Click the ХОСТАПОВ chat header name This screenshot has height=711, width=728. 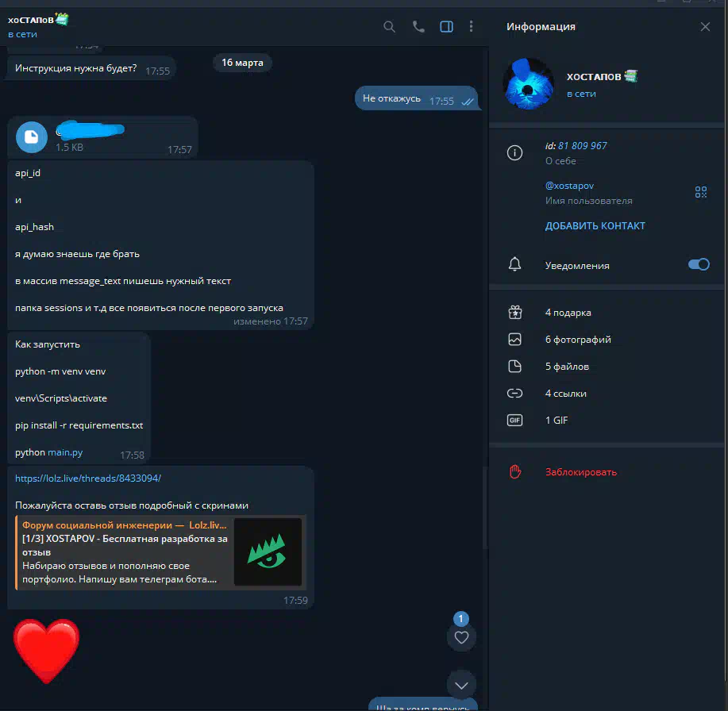31,20
